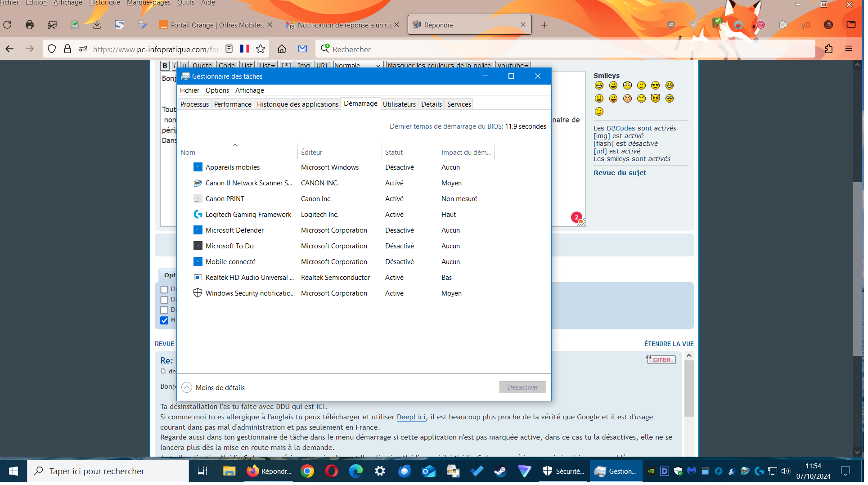
Task: Bookmark this page with the star icon
Action: point(261,49)
